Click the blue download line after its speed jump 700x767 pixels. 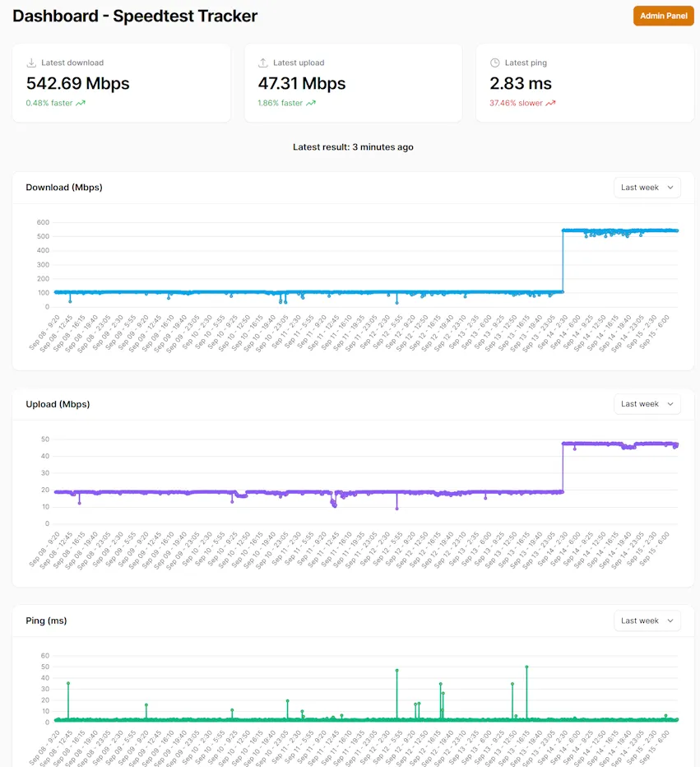pos(625,230)
